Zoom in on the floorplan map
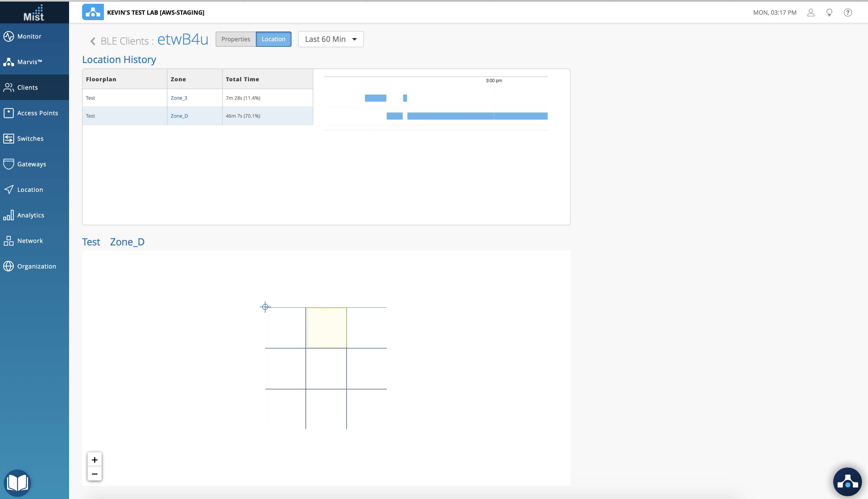Viewport: 868px width, 499px height. click(x=95, y=460)
